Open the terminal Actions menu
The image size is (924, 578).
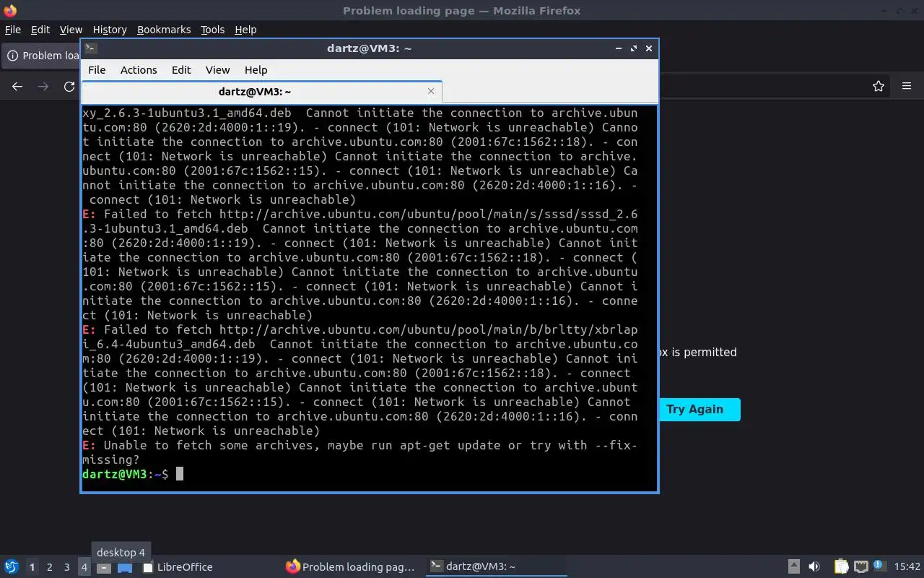pos(139,70)
